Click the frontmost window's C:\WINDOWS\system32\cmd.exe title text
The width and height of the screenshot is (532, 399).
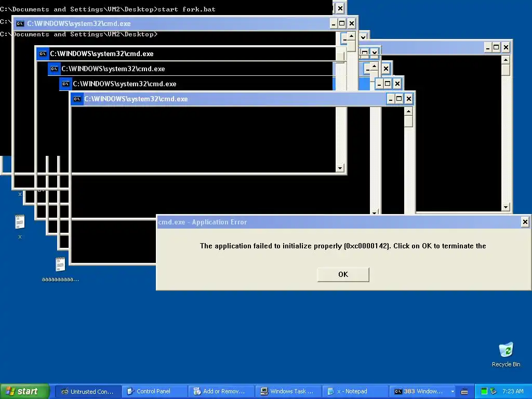tap(136, 99)
